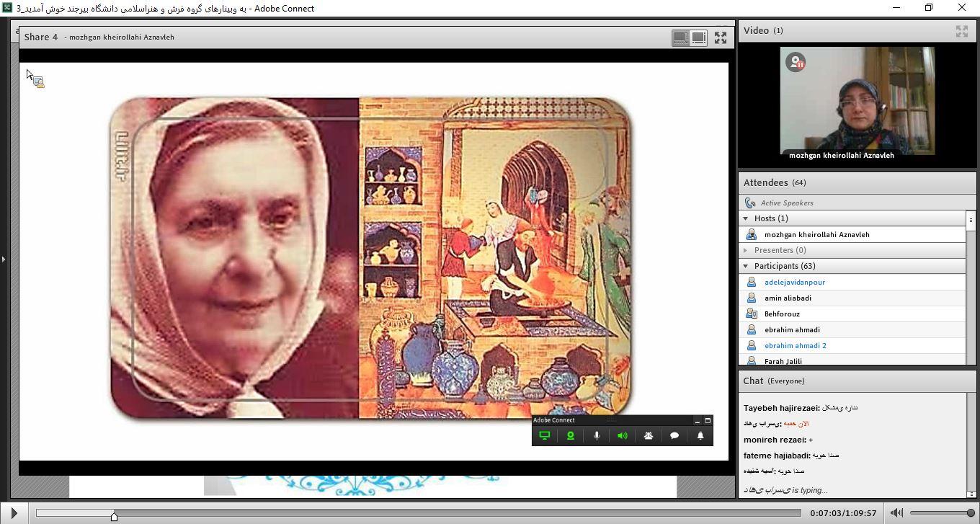This screenshot has height=524, width=980.
Task: Click the screen share icon in floating toolbar
Action: click(x=545, y=435)
